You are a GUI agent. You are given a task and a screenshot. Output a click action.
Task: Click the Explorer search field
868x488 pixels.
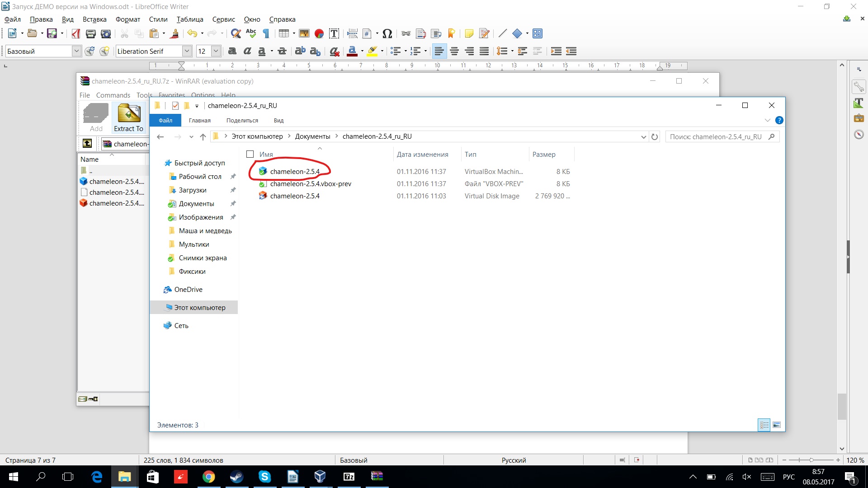(x=722, y=137)
